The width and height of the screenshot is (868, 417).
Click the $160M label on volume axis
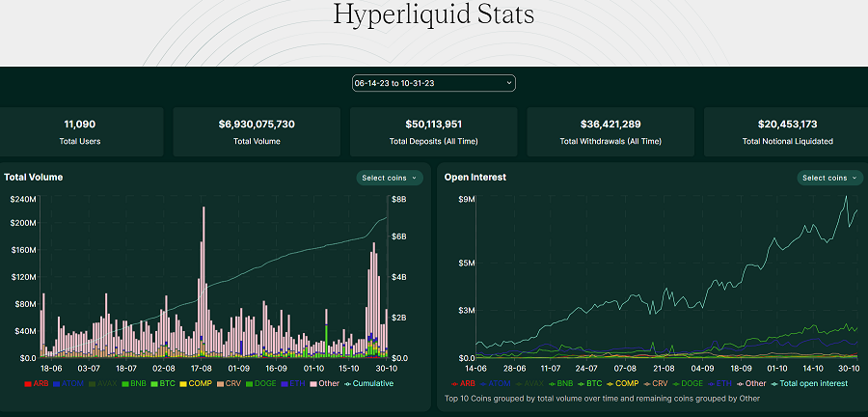23,250
